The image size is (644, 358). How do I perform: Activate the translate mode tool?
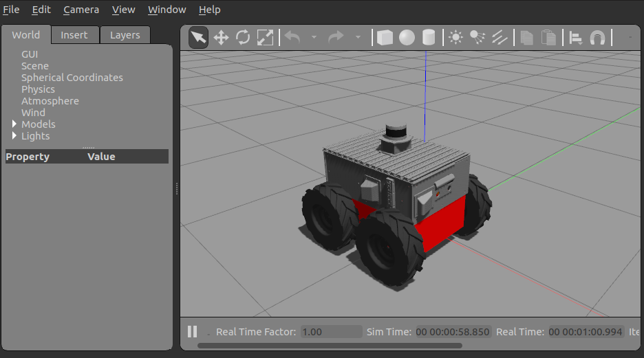pos(221,37)
